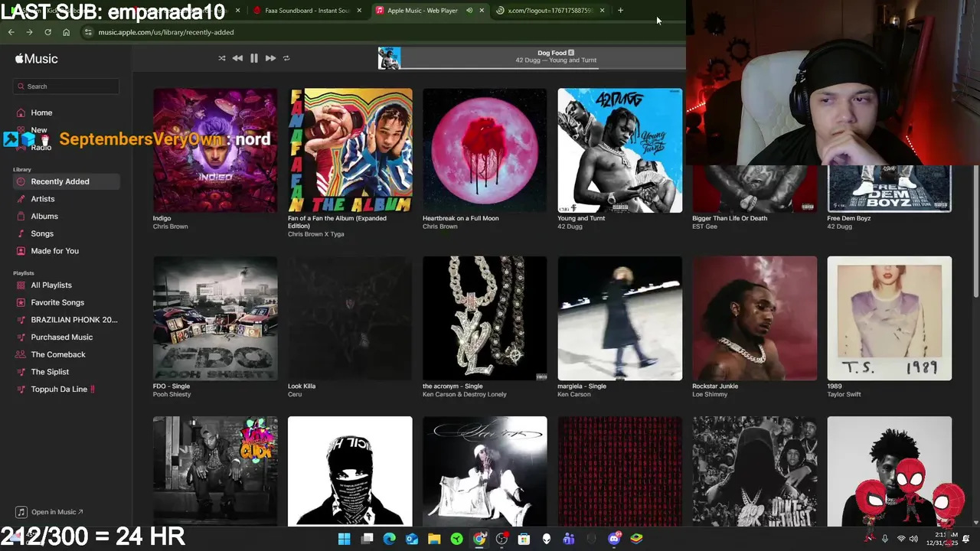Image resolution: width=980 pixels, height=551 pixels.
Task: Open Microsoft Edge from the taskbar
Action: click(x=389, y=539)
